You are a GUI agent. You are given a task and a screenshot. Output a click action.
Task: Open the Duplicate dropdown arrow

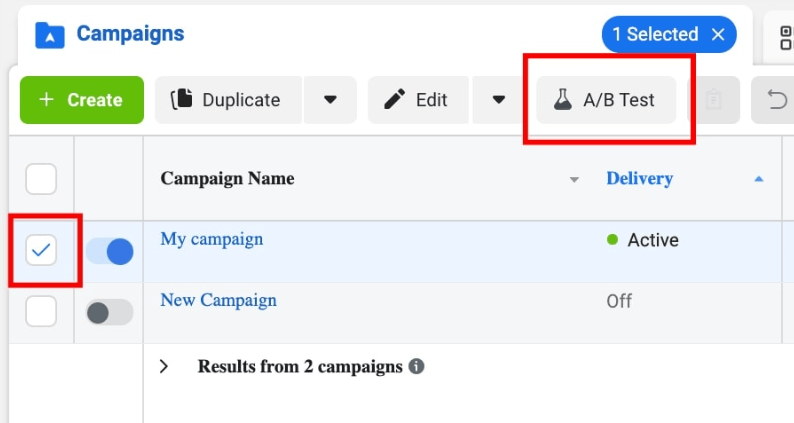331,100
